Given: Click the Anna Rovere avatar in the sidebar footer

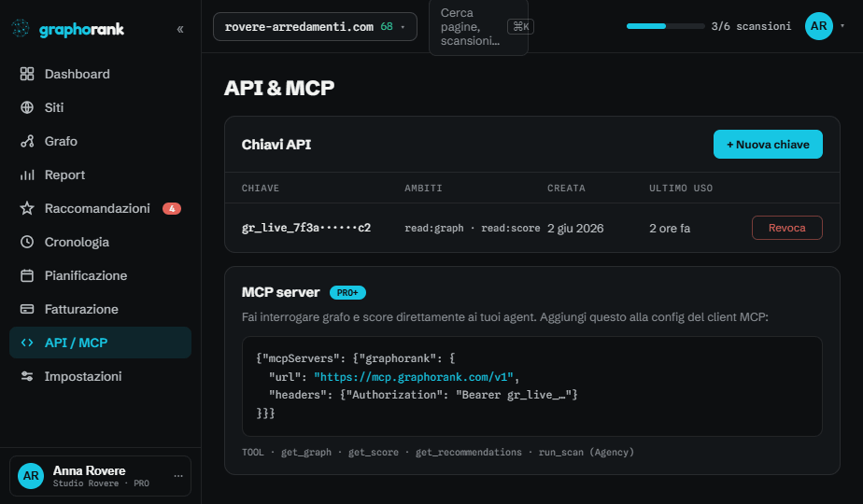Looking at the screenshot, I should coord(31,476).
